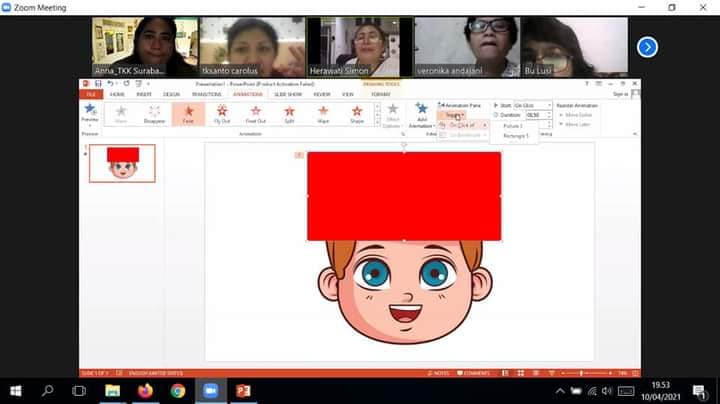Select slide 1 thumbnail in the slide panel
The height and width of the screenshot is (404, 720).
tap(122, 163)
